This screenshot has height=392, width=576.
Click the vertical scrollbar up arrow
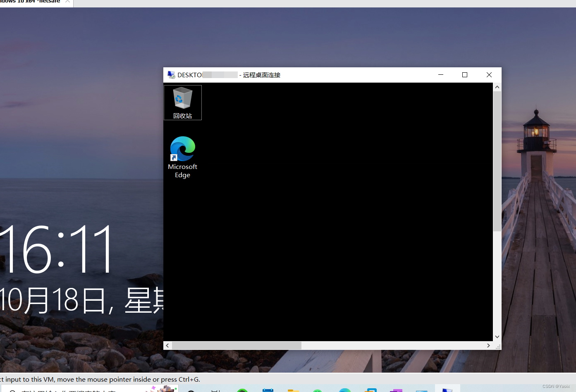click(x=497, y=87)
